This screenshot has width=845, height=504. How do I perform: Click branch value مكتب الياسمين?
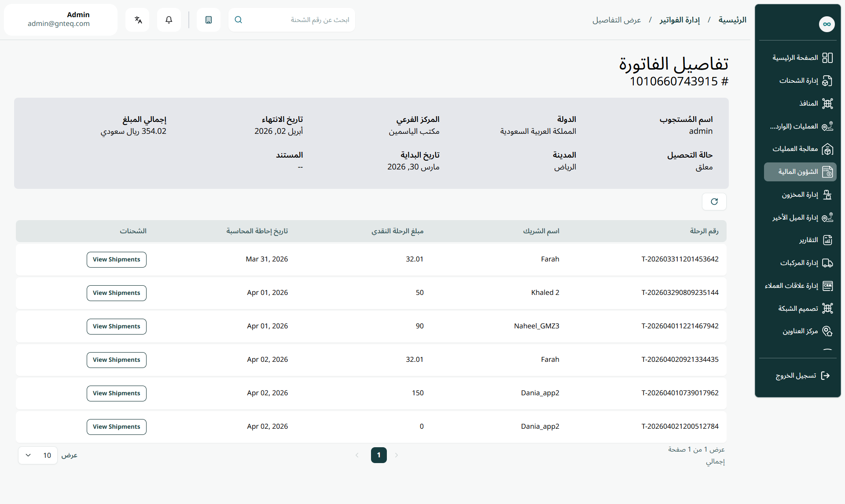[x=414, y=131]
